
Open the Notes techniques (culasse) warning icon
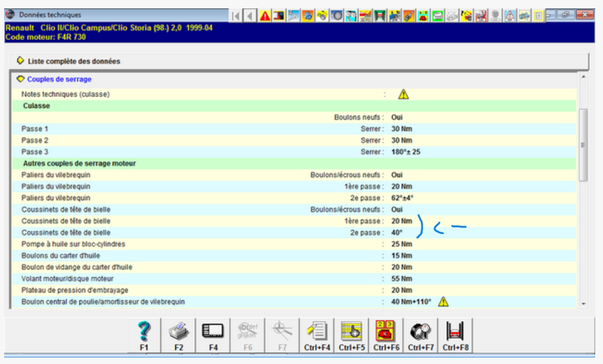(403, 94)
